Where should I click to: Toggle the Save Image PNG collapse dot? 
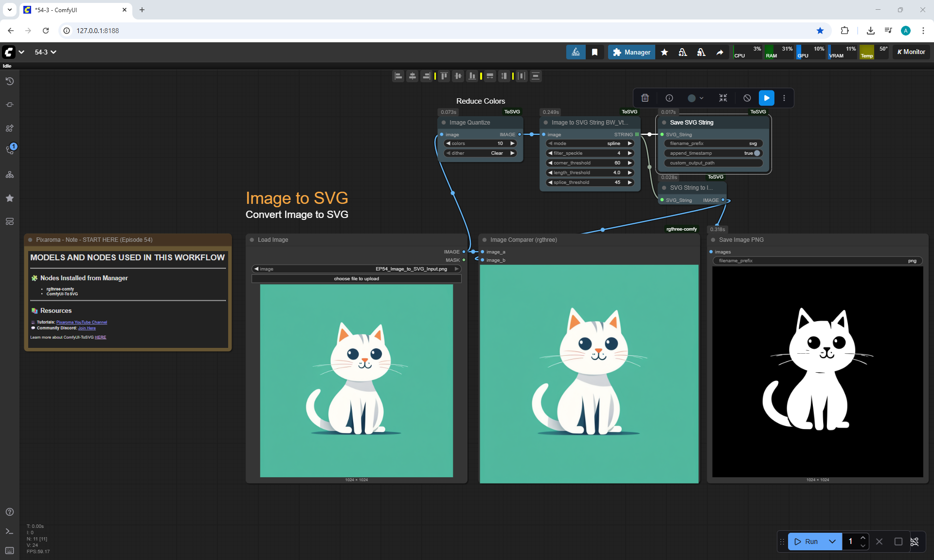coord(713,240)
